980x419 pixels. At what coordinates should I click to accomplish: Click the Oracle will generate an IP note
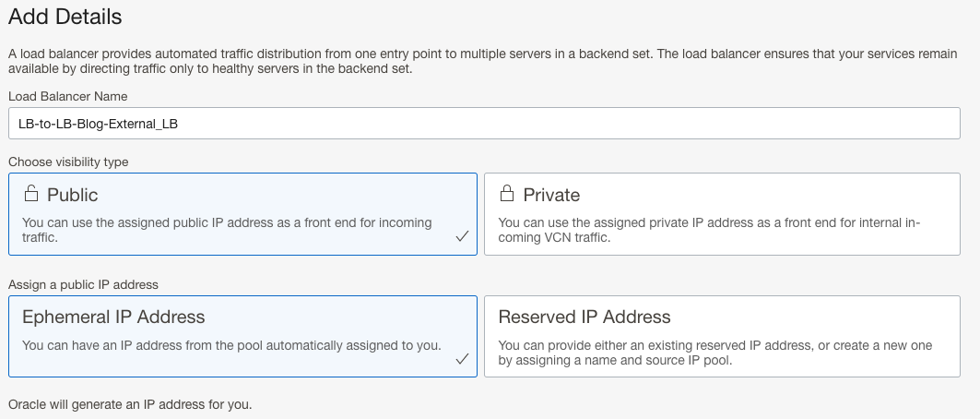[x=130, y=404]
